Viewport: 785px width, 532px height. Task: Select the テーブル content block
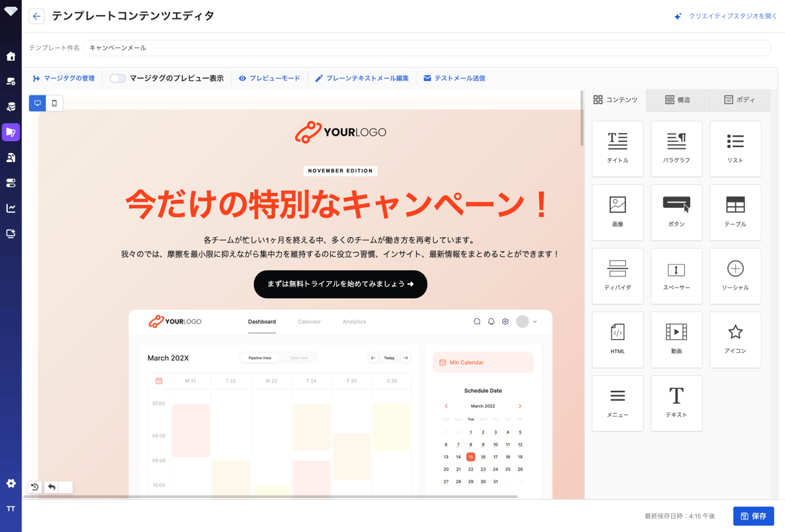pyautogui.click(x=735, y=212)
